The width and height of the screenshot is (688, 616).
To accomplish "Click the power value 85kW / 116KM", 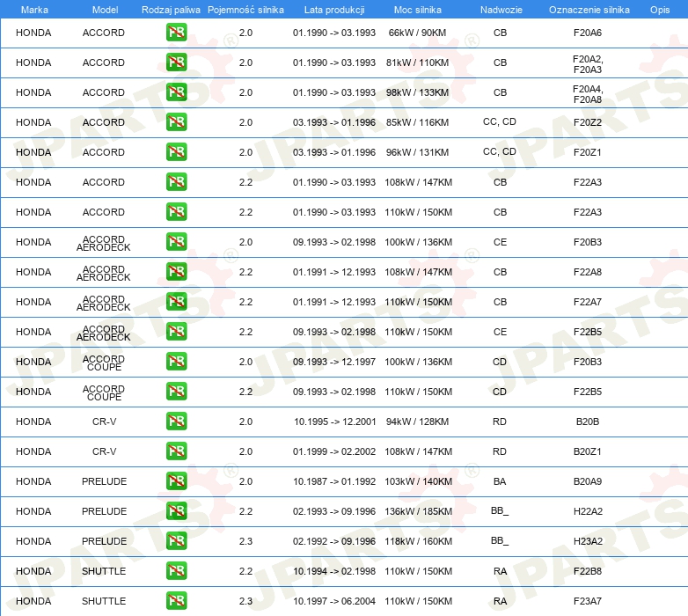I will [x=417, y=122].
